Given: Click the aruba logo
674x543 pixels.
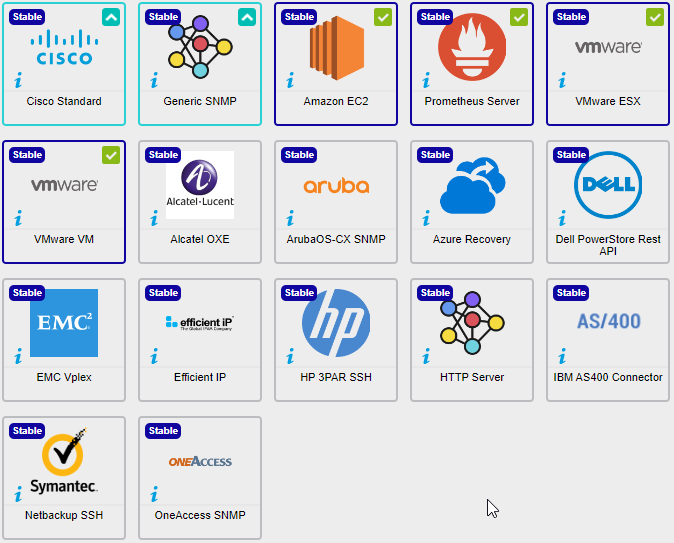Looking at the screenshot, I should [x=336, y=186].
